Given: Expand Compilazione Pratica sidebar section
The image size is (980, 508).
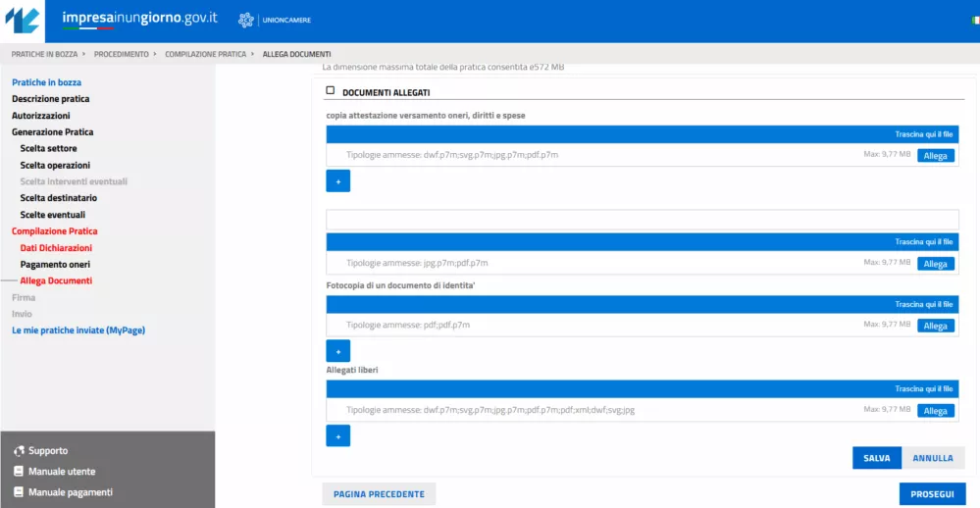Looking at the screenshot, I should [x=54, y=231].
